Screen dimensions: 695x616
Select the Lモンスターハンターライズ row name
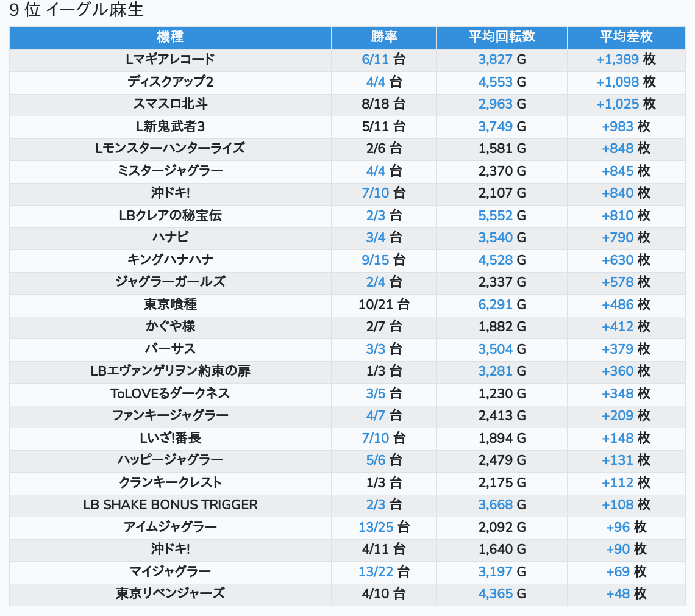tap(170, 148)
